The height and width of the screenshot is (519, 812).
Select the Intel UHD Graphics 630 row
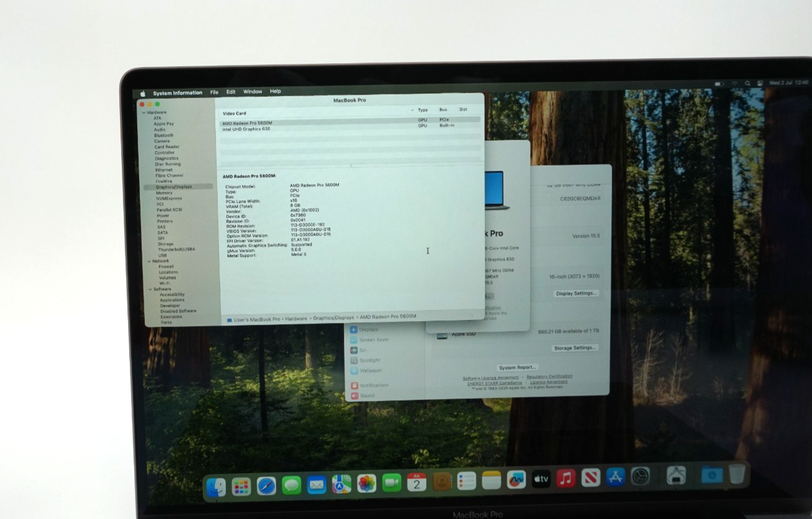click(x=350, y=128)
